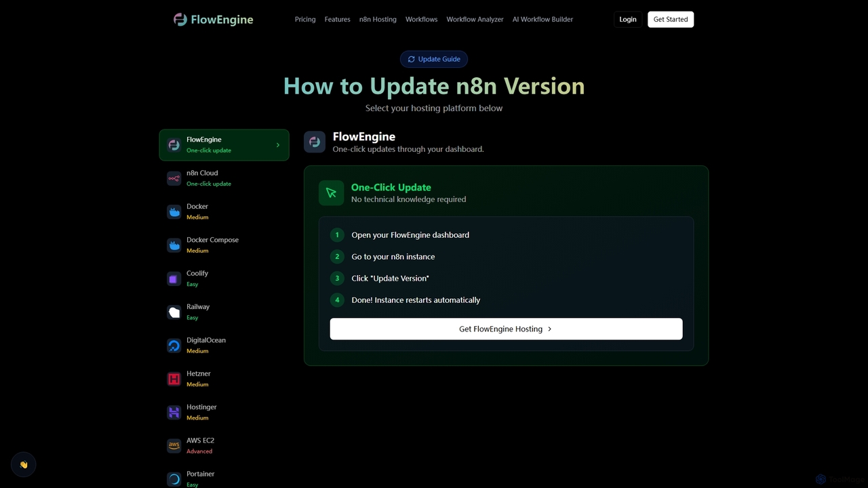Click the Get Started button

(x=671, y=20)
